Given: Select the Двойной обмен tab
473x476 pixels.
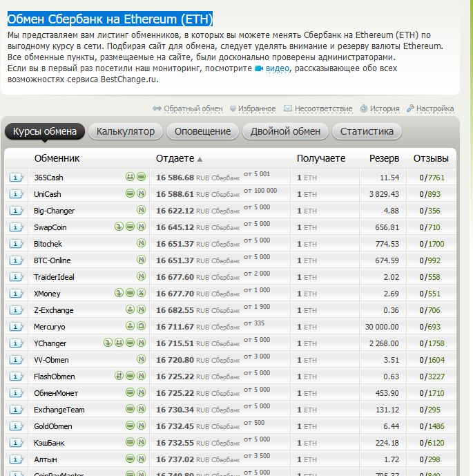Looking at the screenshot, I should (285, 131).
